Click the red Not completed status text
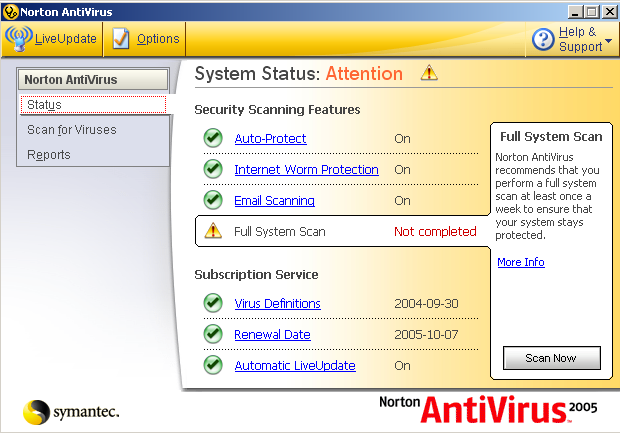This screenshot has height=433, width=620. pyautogui.click(x=435, y=231)
